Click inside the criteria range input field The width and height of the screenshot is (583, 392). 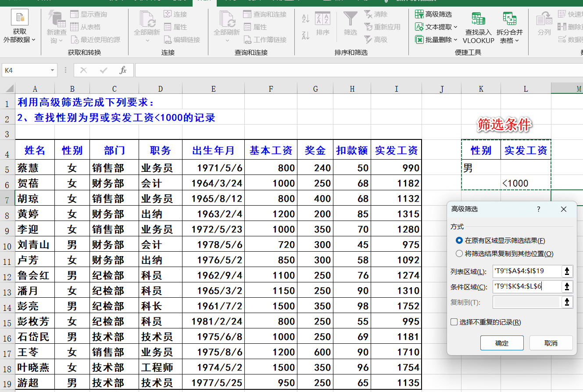click(x=526, y=287)
